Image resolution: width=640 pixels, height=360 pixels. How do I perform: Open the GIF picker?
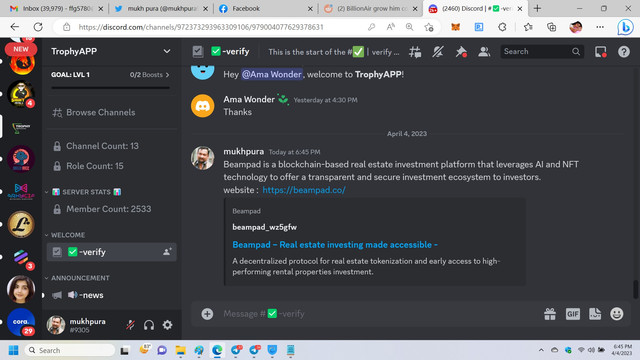[x=573, y=314]
